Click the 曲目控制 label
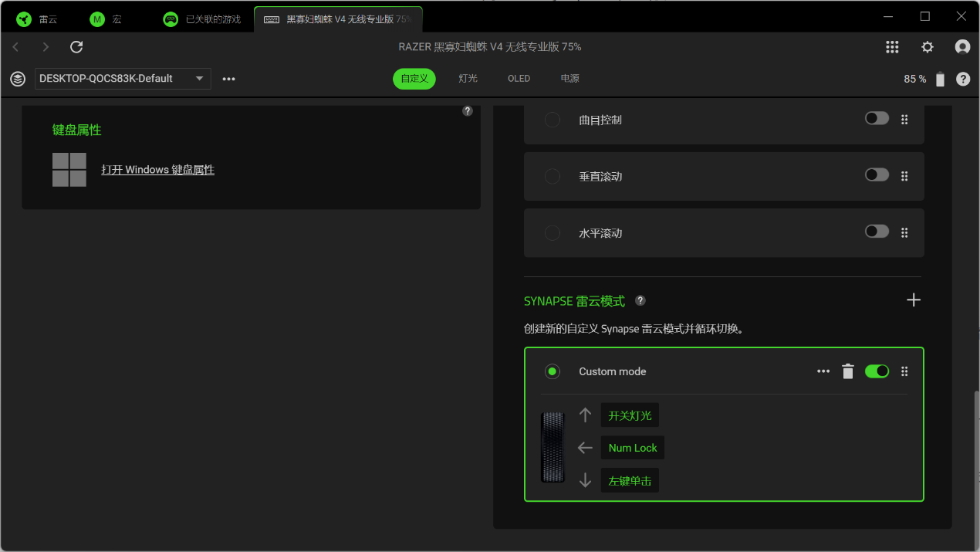 [x=600, y=120]
